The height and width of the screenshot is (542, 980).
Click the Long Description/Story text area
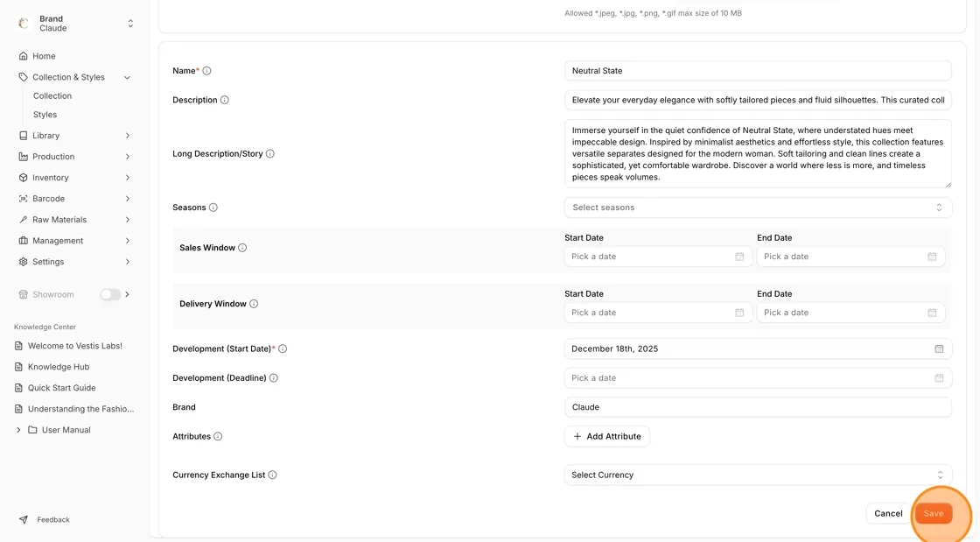pyautogui.click(x=758, y=154)
